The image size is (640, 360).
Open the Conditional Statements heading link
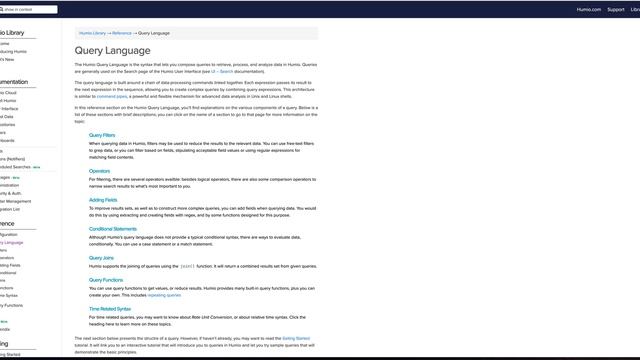click(113, 229)
